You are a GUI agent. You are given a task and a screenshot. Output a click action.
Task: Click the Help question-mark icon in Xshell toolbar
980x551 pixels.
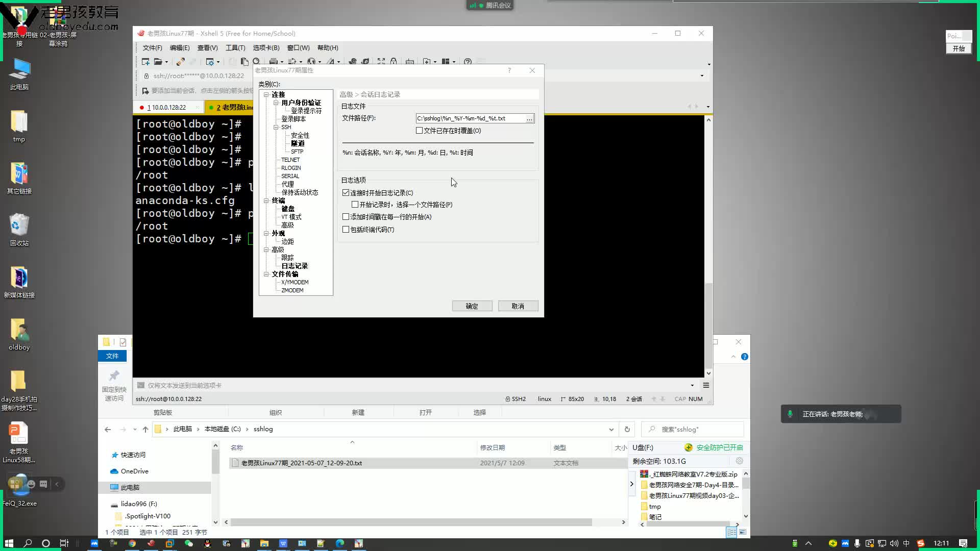click(x=468, y=62)
